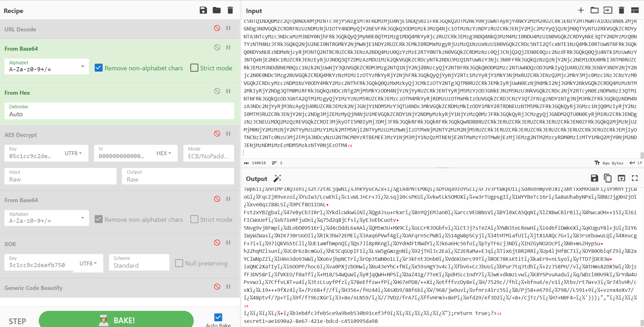
Task: Toggle the Auto Bake checkbox
Action: (x=218, y=317)
